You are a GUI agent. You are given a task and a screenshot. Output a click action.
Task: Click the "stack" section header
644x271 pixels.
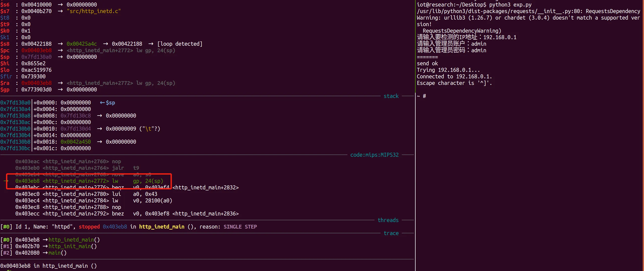click(x=391, y=96)
